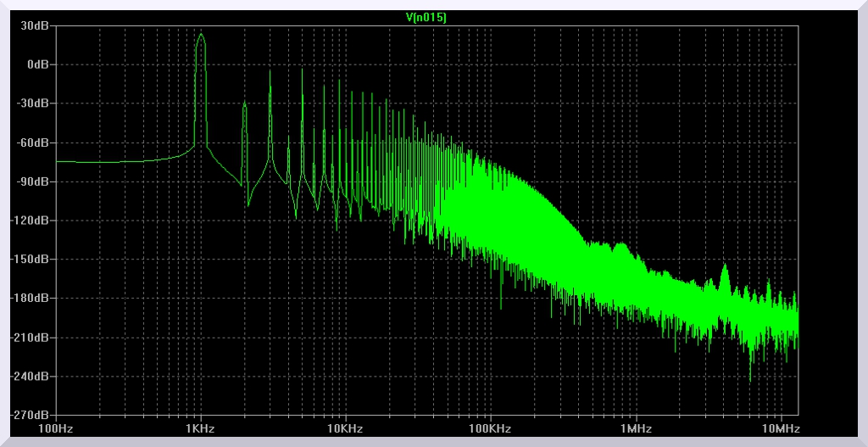Click the isolated spur peak near 4MHz
The width and height of the screenshot is (868, 447).
(725, 265)
